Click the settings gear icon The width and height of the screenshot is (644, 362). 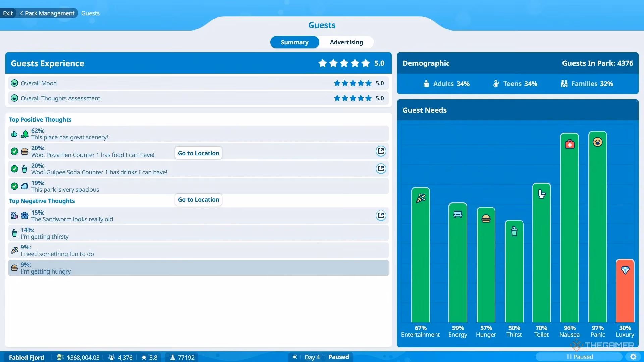click(x=633, y=357)
